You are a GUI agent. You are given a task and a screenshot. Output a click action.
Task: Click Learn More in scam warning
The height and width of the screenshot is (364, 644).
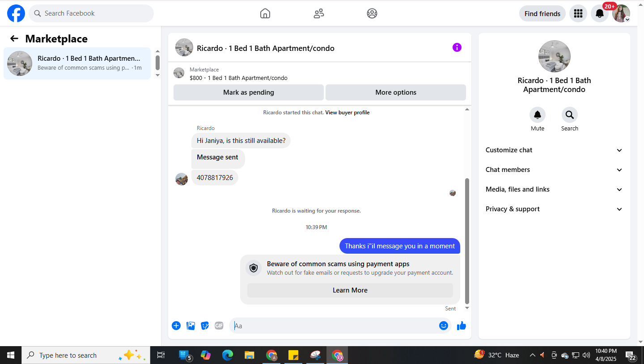(x=350, y=290)
